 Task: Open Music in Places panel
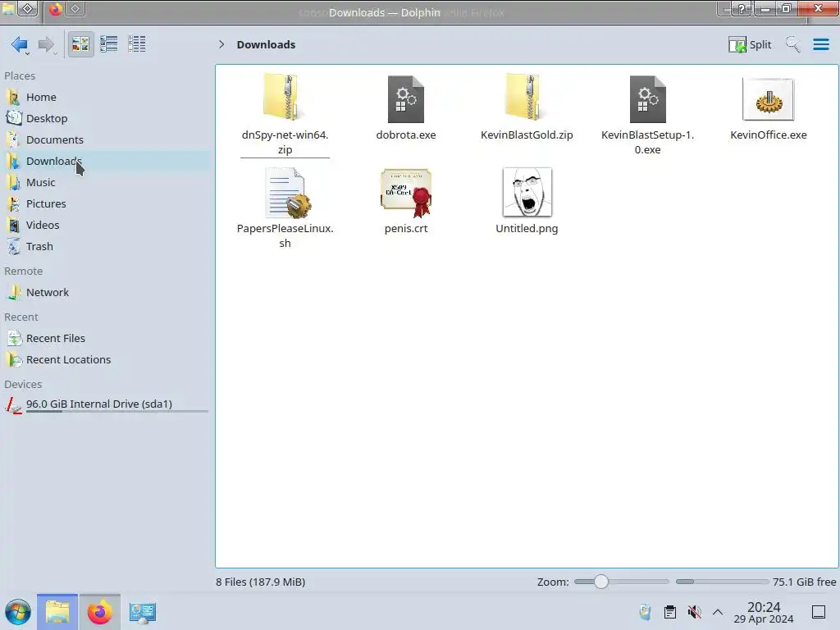tap(106, 183)
